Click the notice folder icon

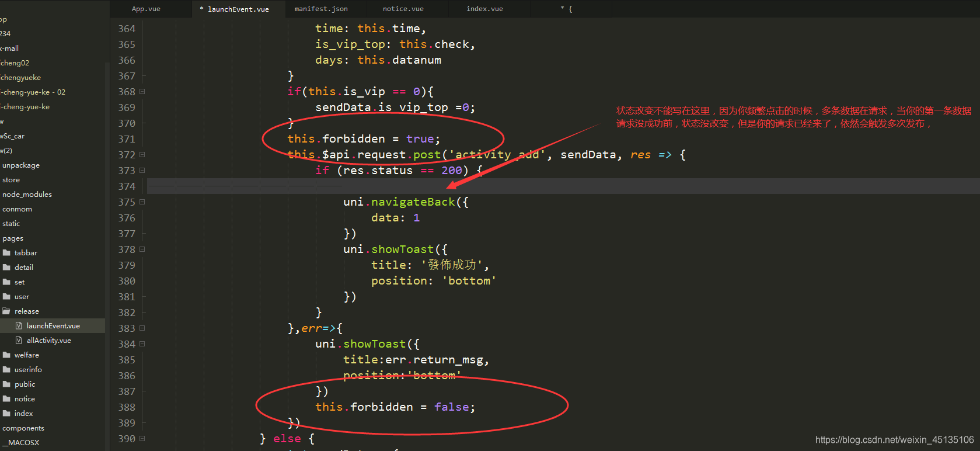(6, 399)
